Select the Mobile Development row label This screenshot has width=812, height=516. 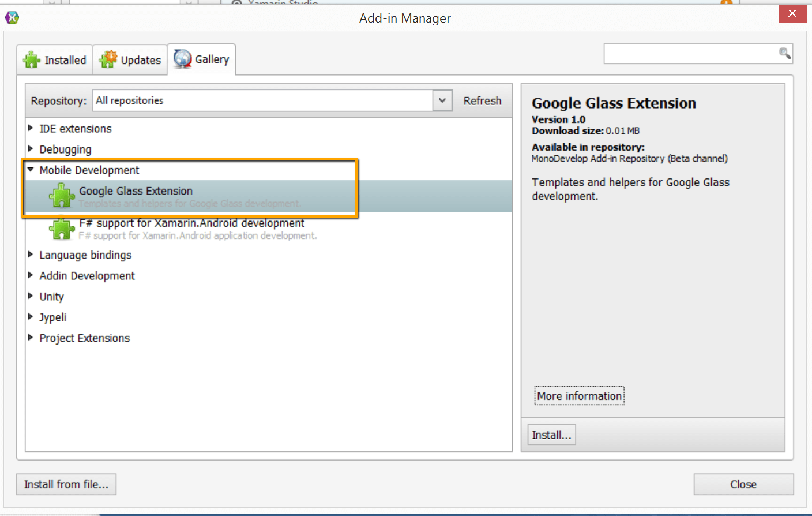tap(89, 170)
